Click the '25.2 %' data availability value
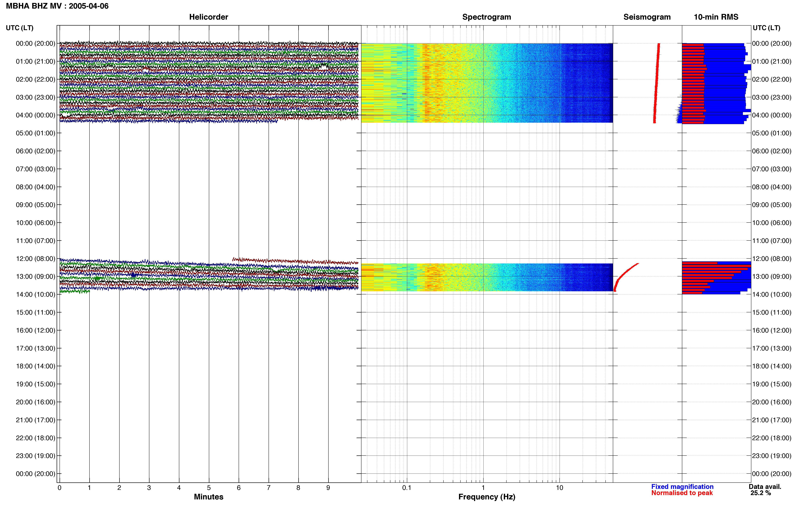Screen dimensions: 812x508 [761, 493]
